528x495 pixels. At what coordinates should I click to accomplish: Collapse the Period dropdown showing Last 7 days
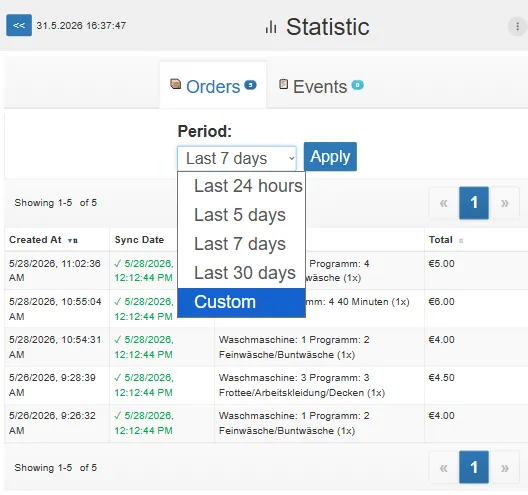[237, 158]
